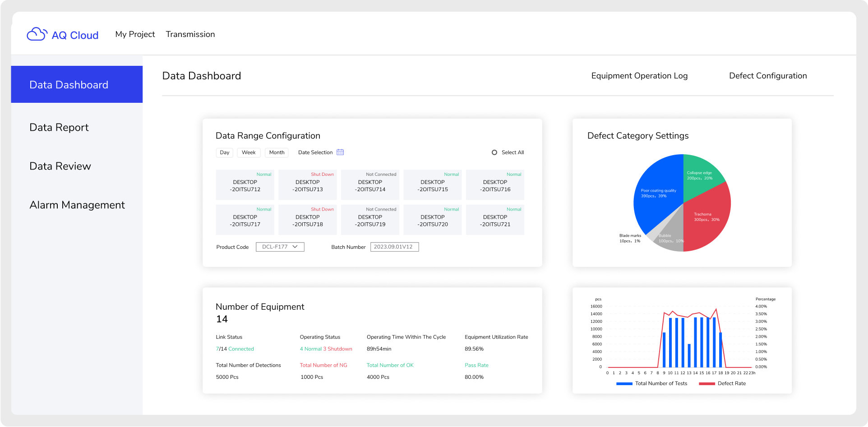The width and height of the screenshot is (868, 427).
Task: Open the My Project menu
Action: pos(135,34)
